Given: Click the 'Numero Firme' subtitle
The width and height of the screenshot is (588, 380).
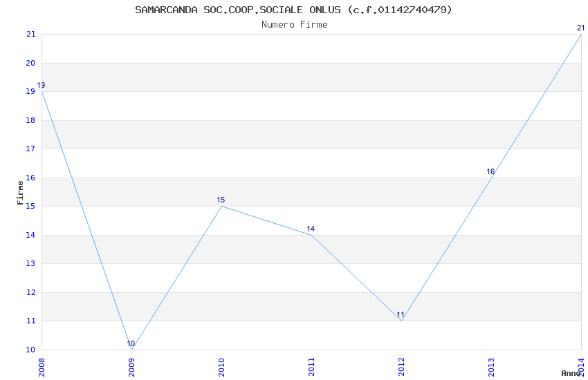Looking at the screenshot, I should pos(295,25).
